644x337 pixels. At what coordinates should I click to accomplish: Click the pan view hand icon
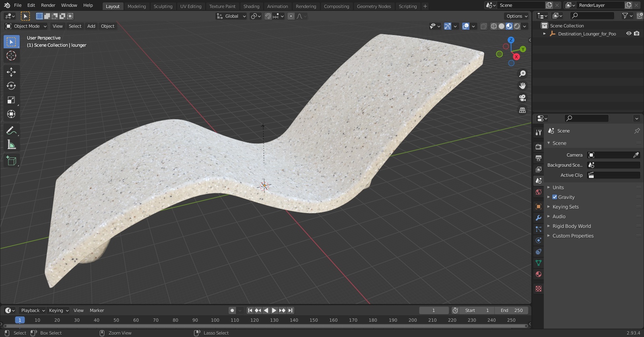coord(522,86)
